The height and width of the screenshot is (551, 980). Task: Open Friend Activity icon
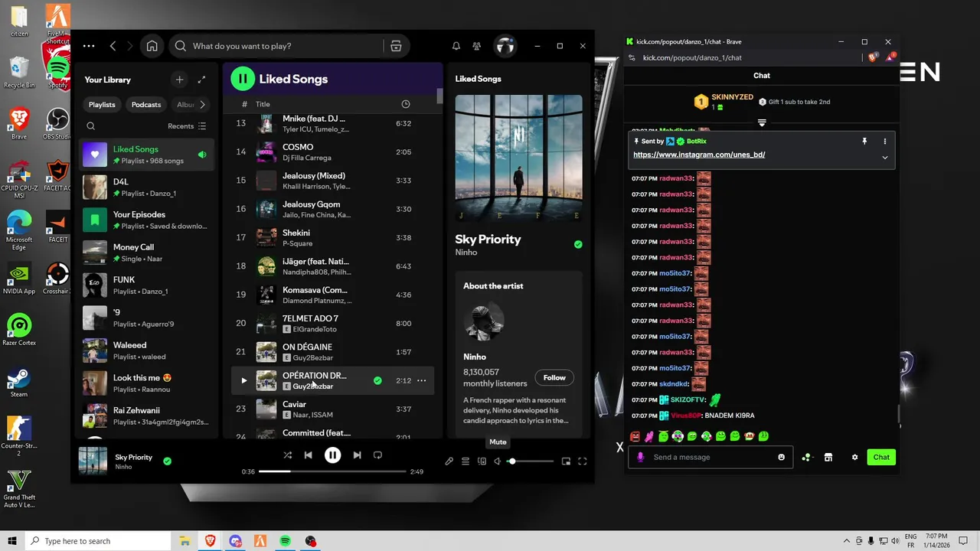coord(477,46)
